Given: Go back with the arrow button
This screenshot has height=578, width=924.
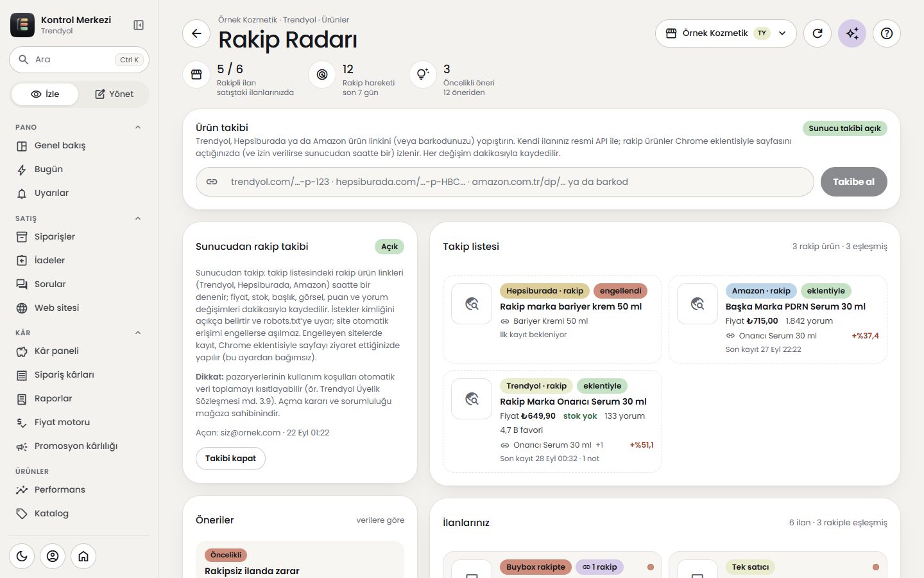Looking at the screenshot, I should click(x=196, y=33).
